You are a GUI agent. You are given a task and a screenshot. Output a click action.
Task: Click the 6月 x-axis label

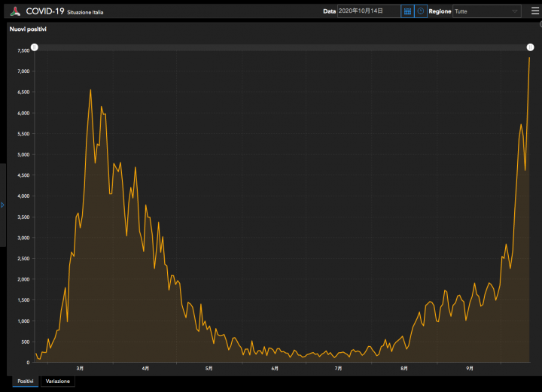275,369
